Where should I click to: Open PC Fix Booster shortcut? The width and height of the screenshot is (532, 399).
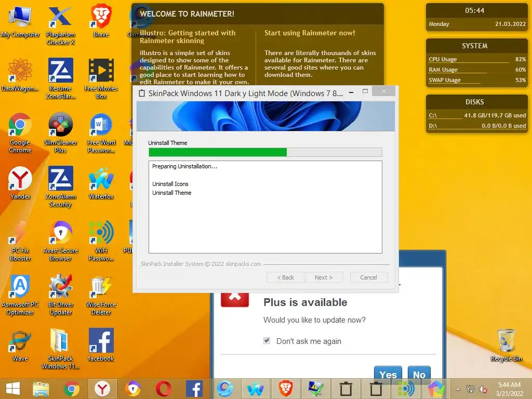(20, 241)
